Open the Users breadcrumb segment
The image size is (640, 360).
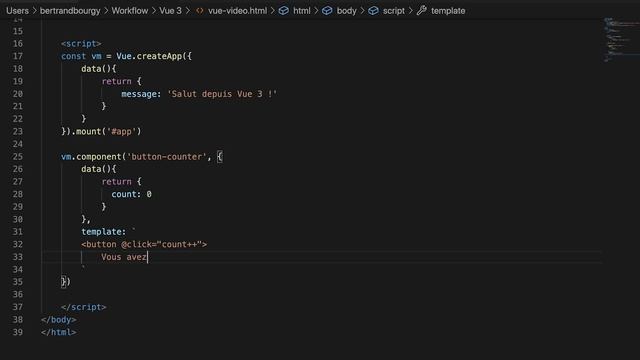click(x=17, y=11)
